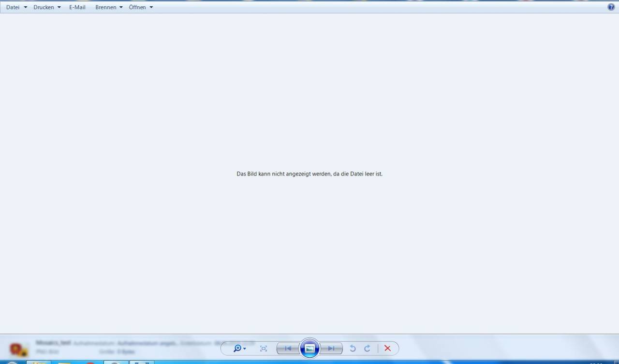
Task: Click the empty file error message
Action: [x=309, y=174]
